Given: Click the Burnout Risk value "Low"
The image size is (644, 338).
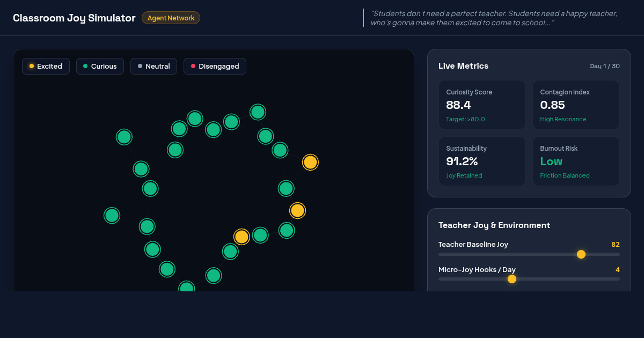Looking at the screenshot, I should 551,161.
